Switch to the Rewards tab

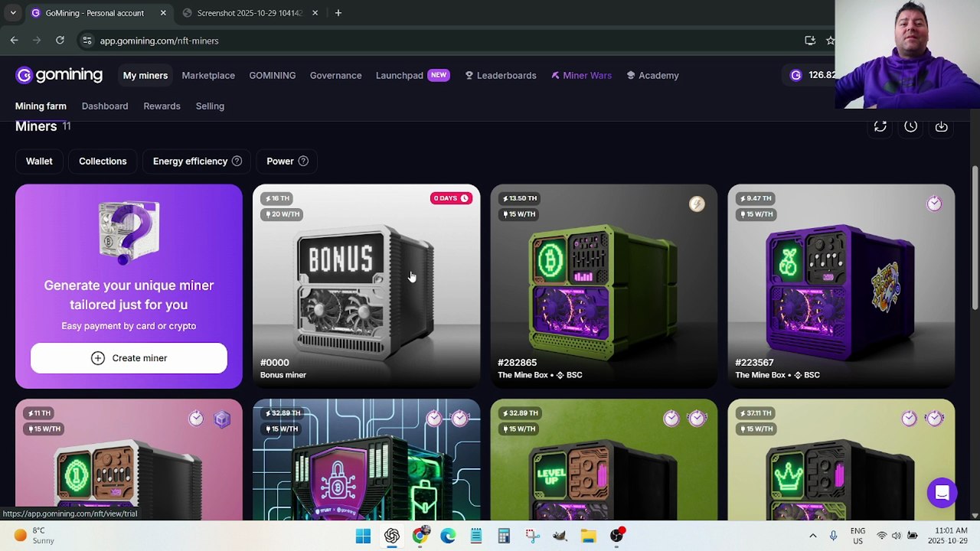point(162,106)
